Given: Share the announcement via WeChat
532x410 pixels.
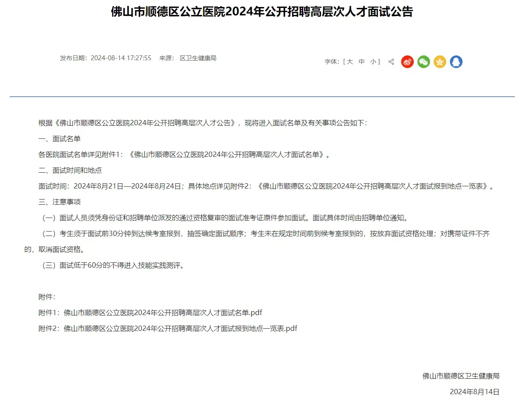Looking at the screenshot, I should [x=423, y=62].
